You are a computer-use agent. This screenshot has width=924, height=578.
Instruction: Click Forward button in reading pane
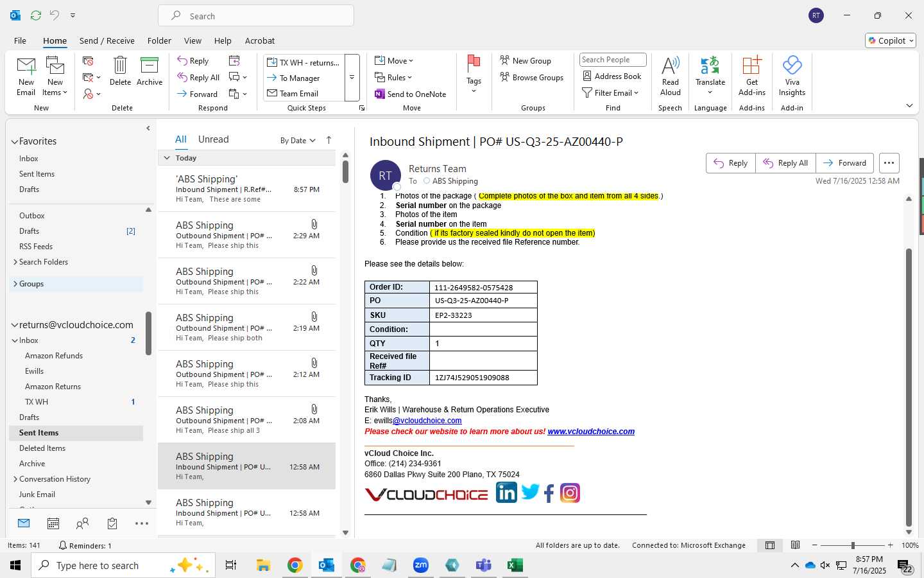pyautogui.click(x=844, y=163)
